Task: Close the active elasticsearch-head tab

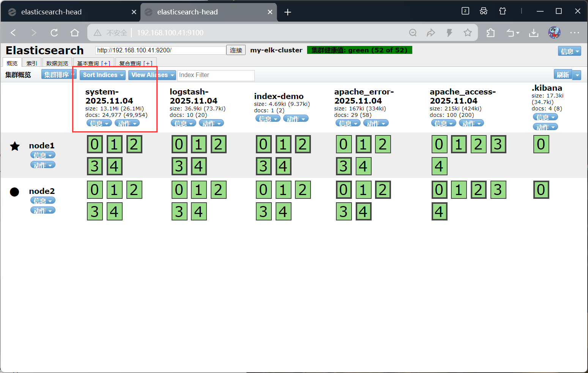Action: click(270, 12)
